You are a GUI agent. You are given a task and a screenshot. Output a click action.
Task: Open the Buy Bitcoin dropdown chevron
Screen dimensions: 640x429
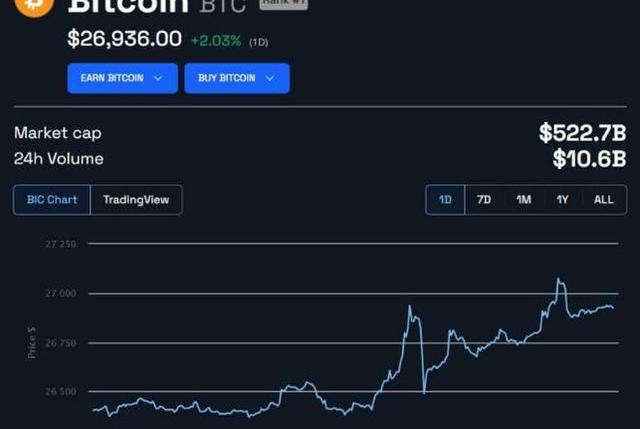(x=270, y=78)
